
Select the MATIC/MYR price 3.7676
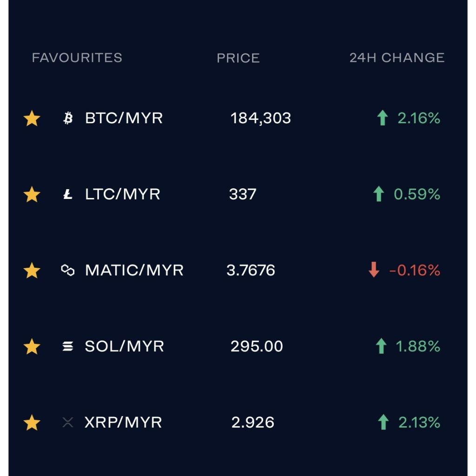click(x=251, y=270)
